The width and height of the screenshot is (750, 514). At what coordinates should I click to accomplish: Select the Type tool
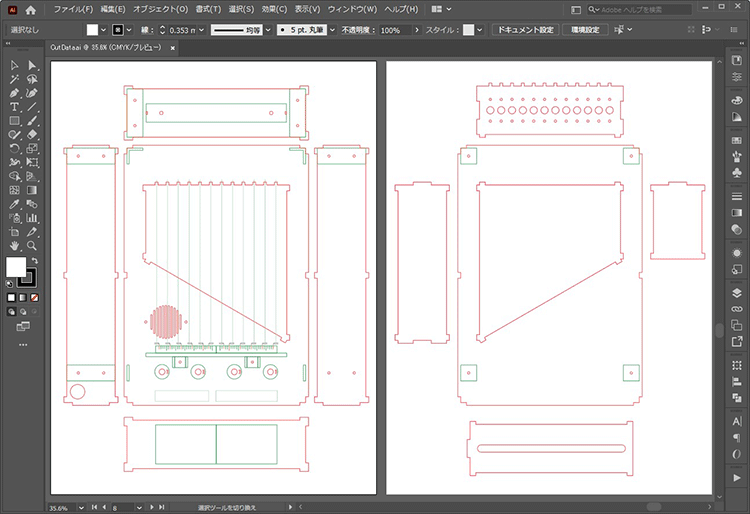click(x=15, y=106)
